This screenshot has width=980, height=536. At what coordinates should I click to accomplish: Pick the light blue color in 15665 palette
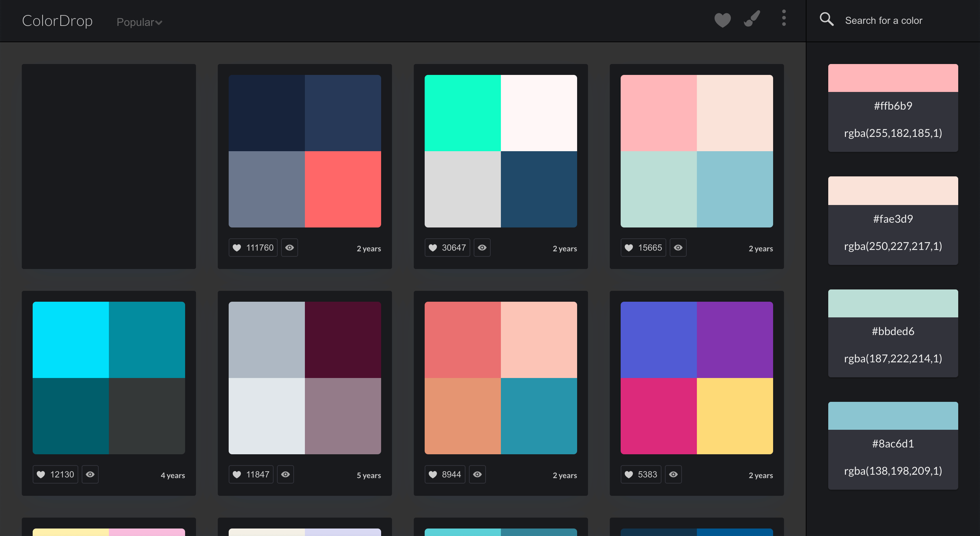735,189
